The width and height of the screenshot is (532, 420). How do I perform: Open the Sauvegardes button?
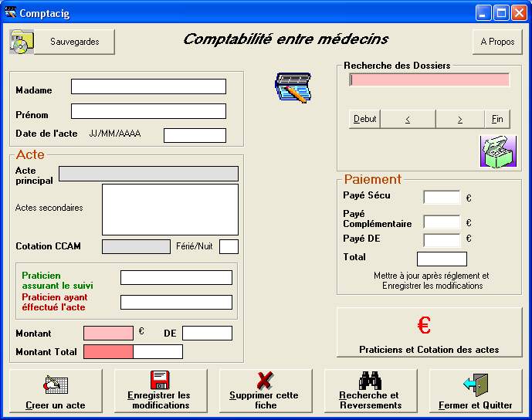[74, 42]
